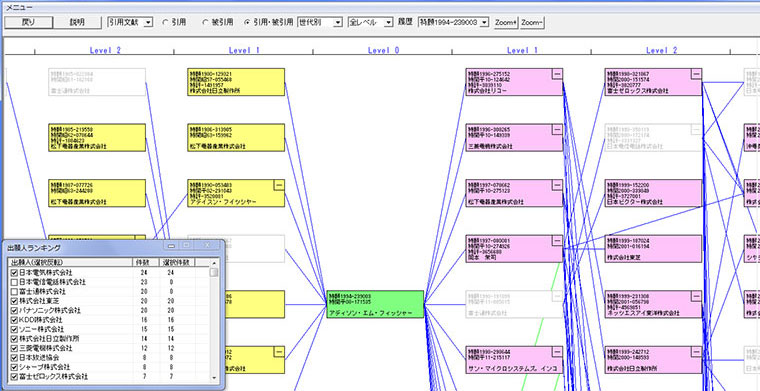Collapse the 富士ゼロックス株式会社 Level 2 node
The height and width of the screenshot is (391, 760).
click(x=697, y=73)
